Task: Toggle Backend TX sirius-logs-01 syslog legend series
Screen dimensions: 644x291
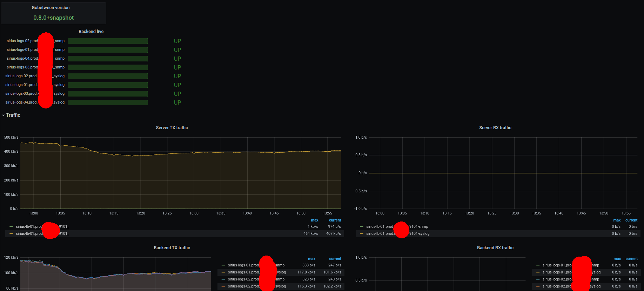Action: (257, 272)
